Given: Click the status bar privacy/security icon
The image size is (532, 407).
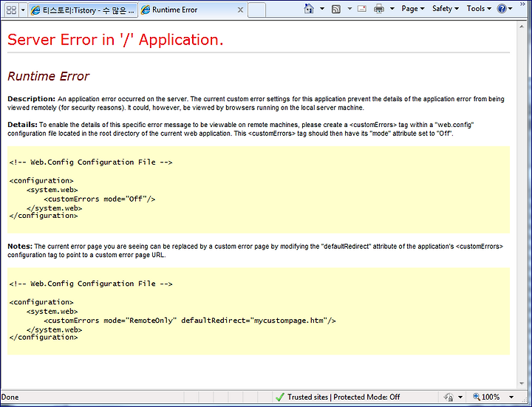Looking at the screenshot, I should (449, 397).
